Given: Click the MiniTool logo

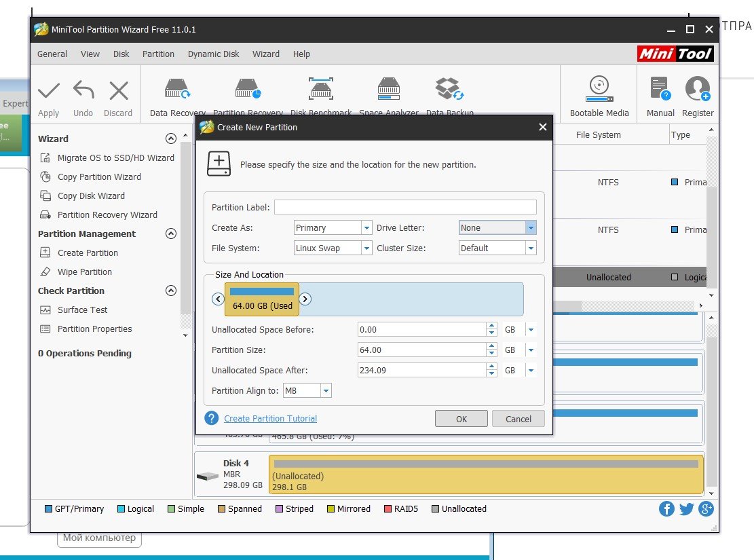Looking at the screenshot, I should coord(675,54).
